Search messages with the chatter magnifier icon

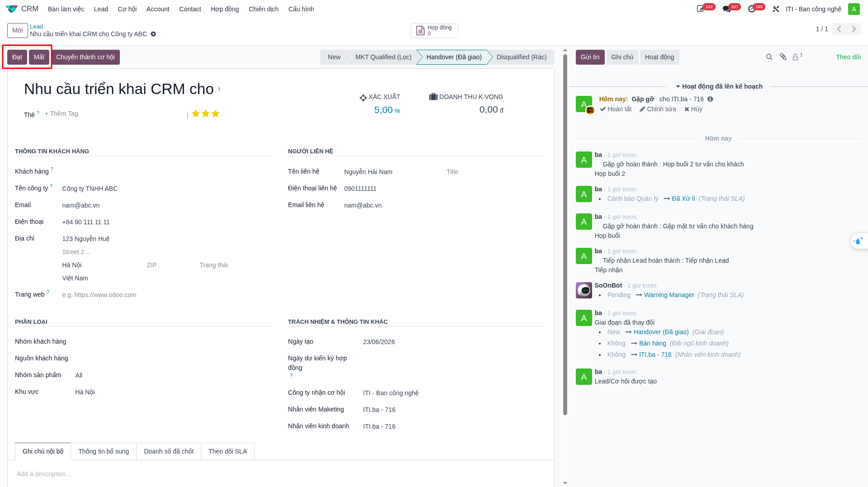point(769,57)
